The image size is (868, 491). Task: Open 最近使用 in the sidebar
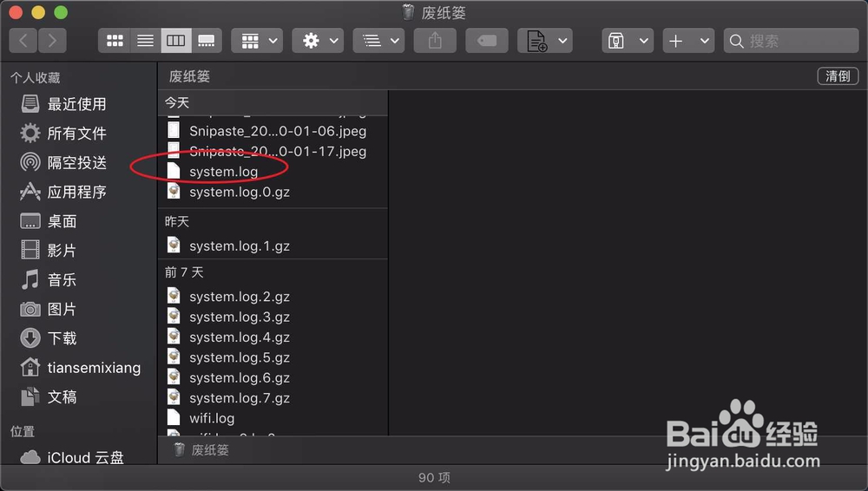63,104
